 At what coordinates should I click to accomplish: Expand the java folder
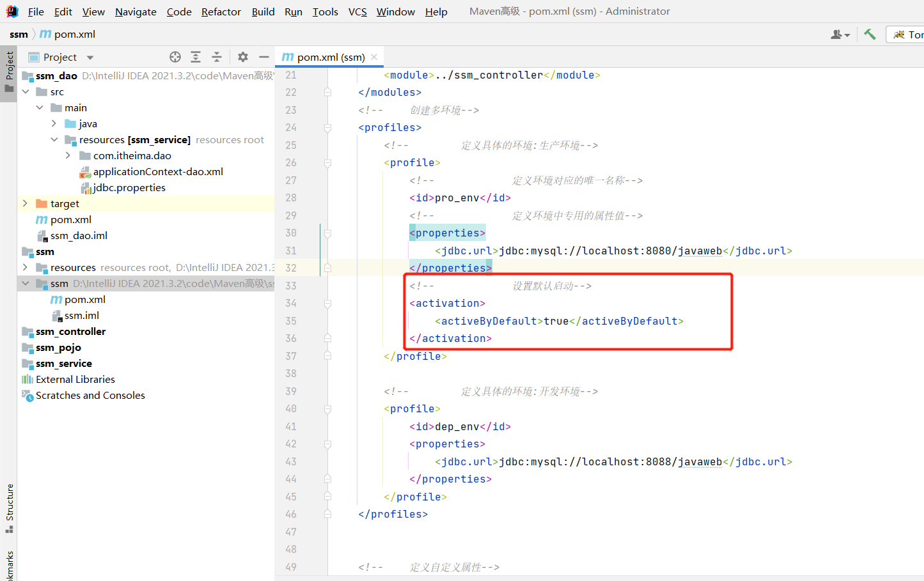coord(54,124)
